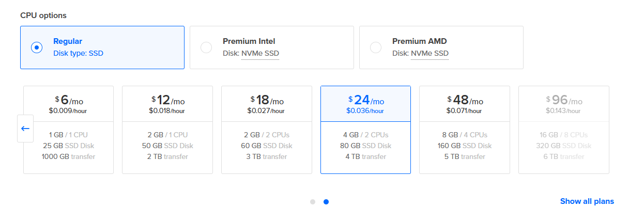This screenshot has width=644, height=223.
Task: Pick the faded $96/mo plan card
Action: click(564, 130)
